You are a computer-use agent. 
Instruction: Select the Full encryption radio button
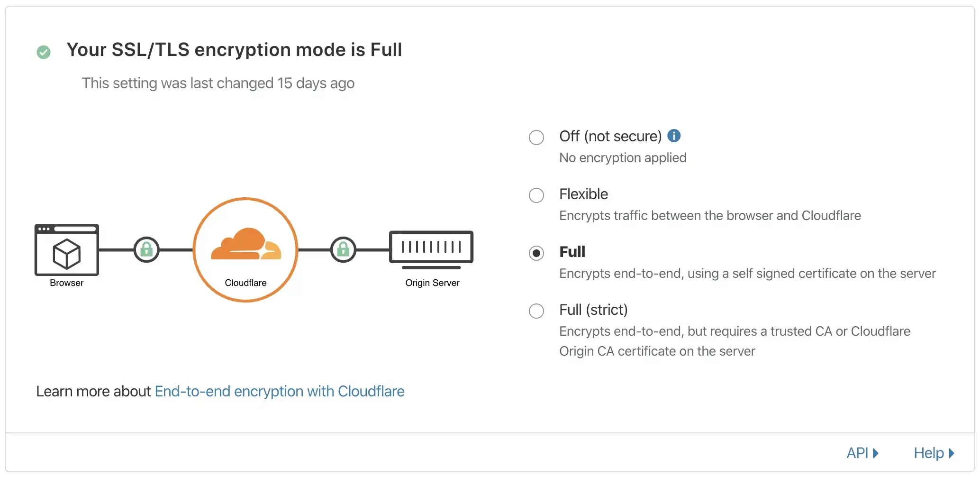point(536,253)
